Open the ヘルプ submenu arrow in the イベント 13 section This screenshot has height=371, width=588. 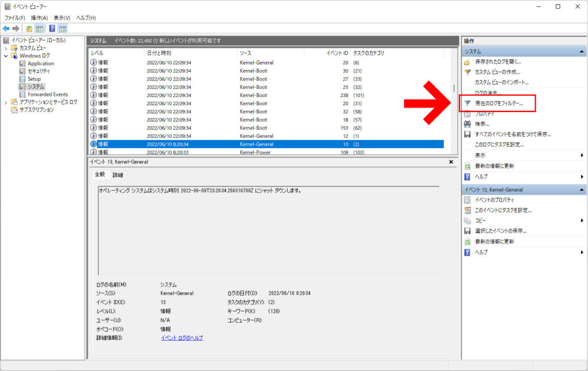pyautogui.click(x=582, y=253)
